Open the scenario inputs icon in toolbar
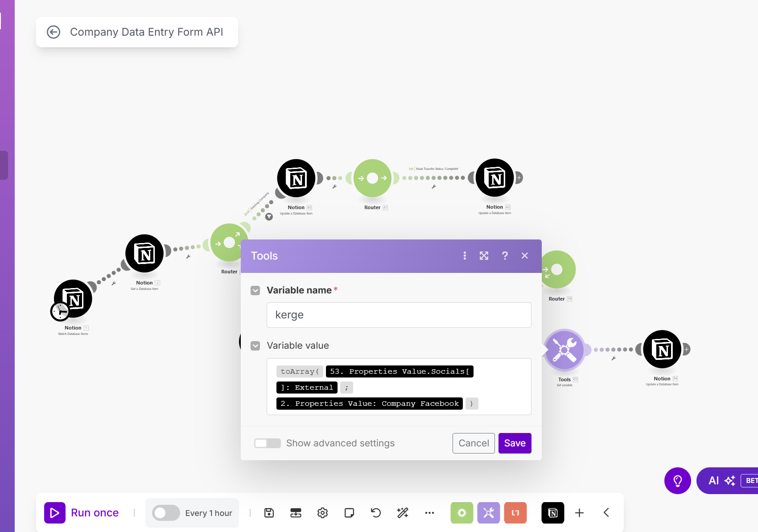758x532 pixels. [x=296, y=513]
